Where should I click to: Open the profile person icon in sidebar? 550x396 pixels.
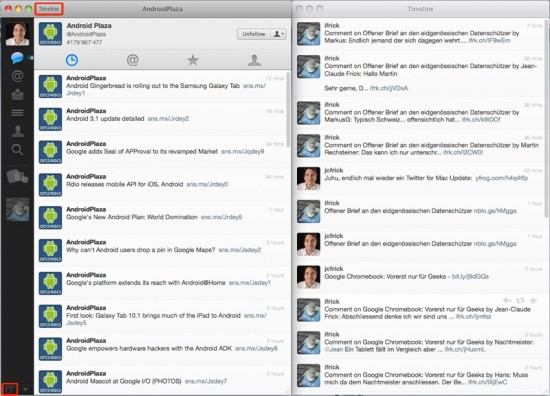pyautogui.click(x=17, y=131)
